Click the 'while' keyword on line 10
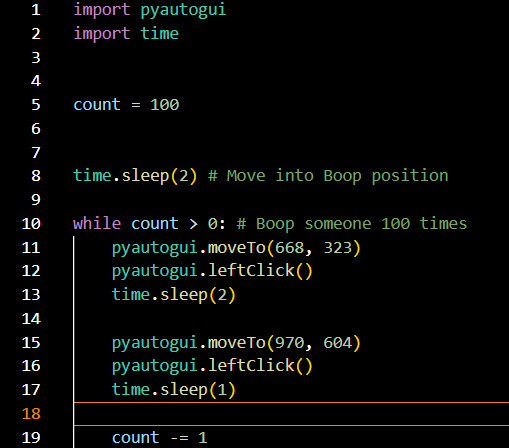The width and height of the screenshot is (509, 448). point(97,223)
